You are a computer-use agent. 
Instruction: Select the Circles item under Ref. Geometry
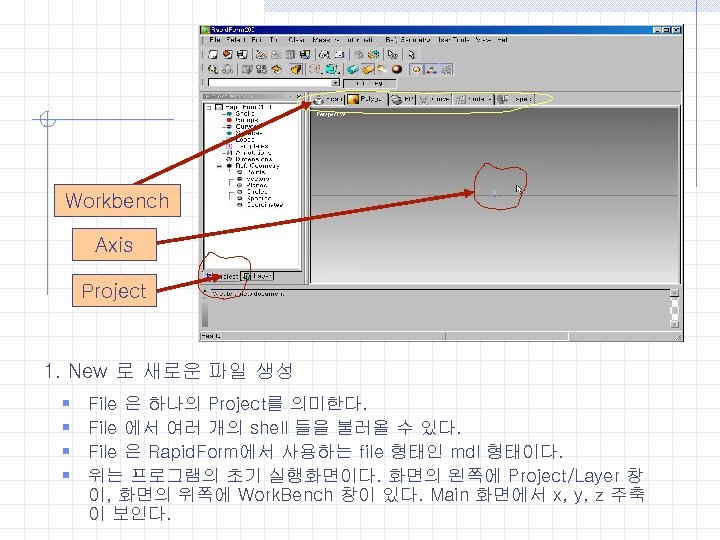click(x=257, y=191)
